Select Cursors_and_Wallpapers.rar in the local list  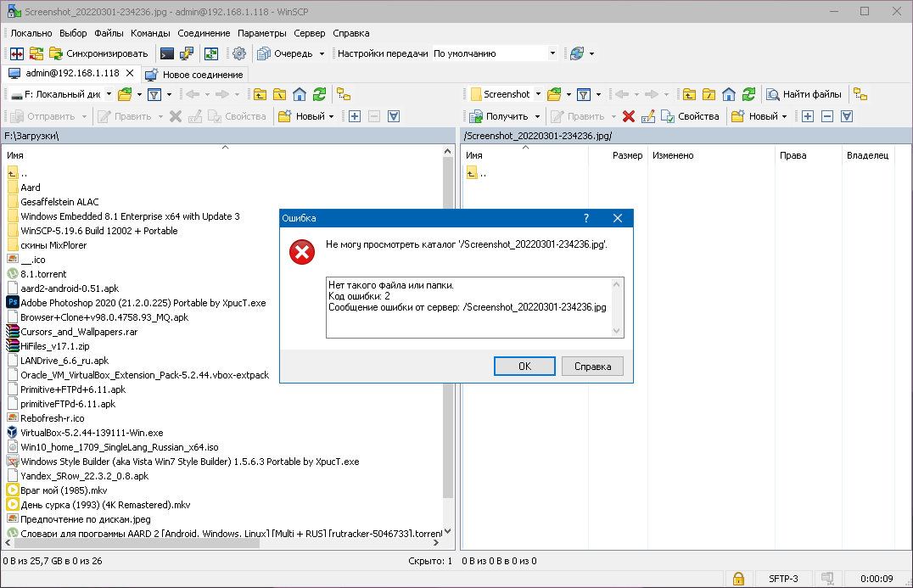pos(79,332)
